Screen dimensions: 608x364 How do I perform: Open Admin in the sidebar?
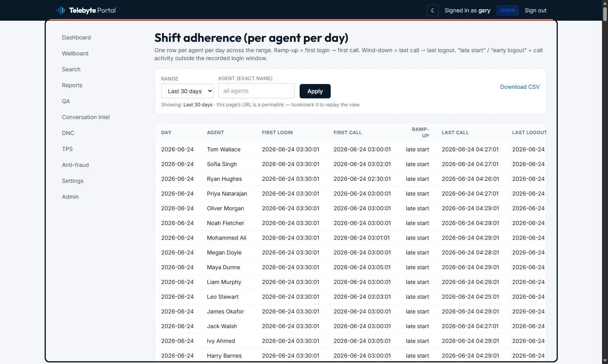point(71,197)
